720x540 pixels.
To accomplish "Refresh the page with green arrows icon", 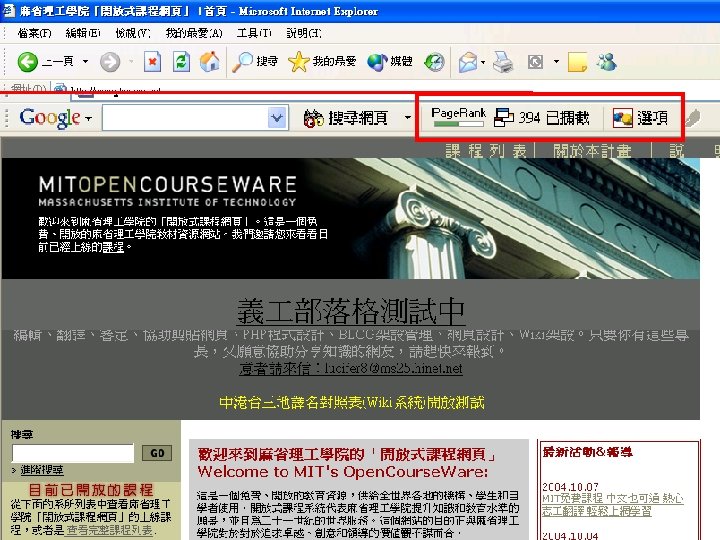I will pyautogui.click(x=181, y=62).
